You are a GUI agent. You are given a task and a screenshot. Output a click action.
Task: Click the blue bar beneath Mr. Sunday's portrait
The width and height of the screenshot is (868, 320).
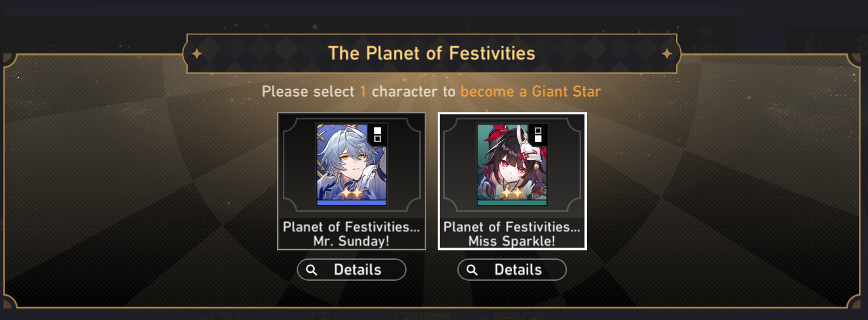click(352, 202)
